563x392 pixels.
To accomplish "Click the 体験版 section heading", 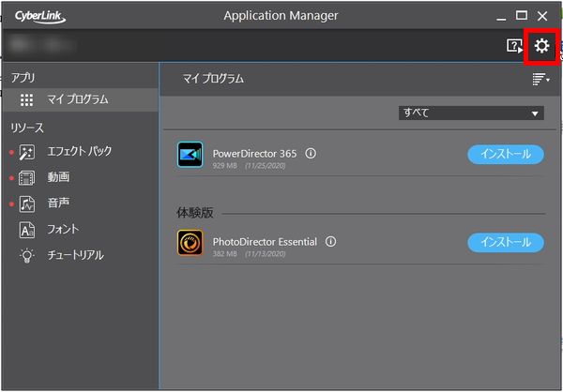I will (x=195, y=213).
